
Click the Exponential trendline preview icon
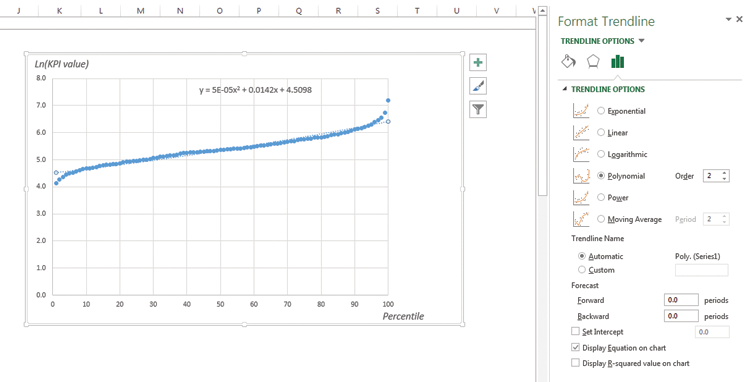(581, 111)
